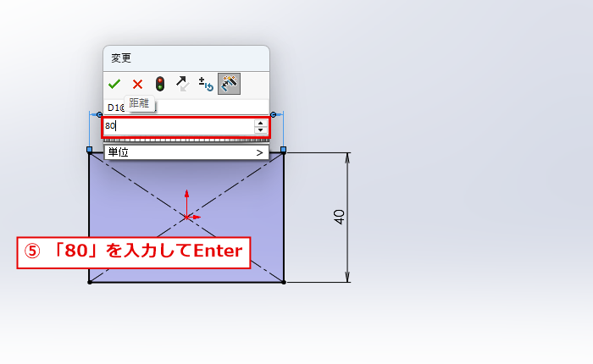
Task: Click the reset increment value icon
Action: (x=206, y=84)
